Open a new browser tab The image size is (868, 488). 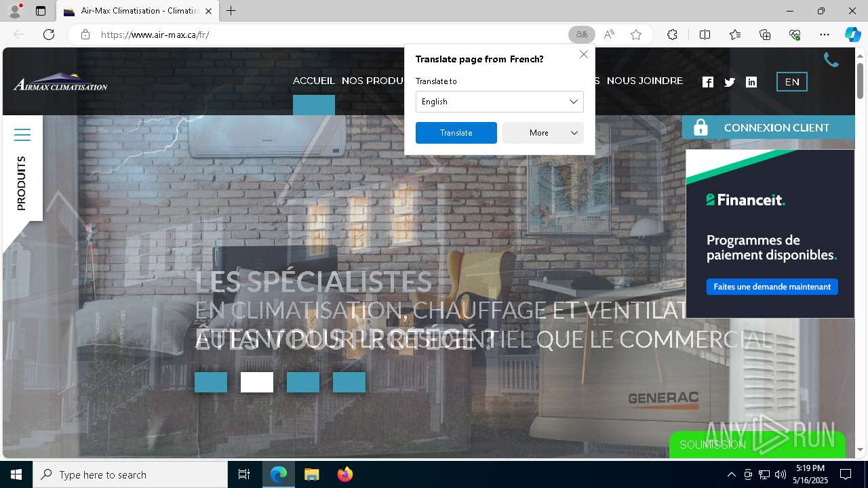click(231, 11)
